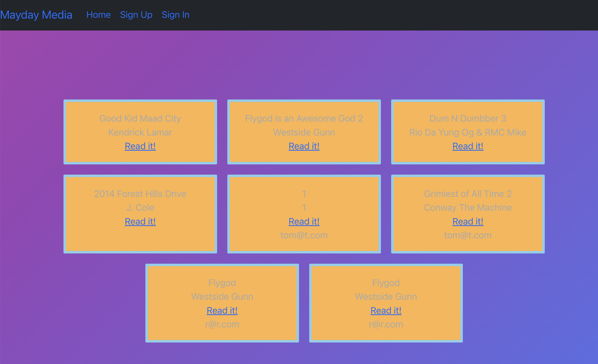The height and width of the screenshot is (364, 598).
Task: Follow Read it! link under J. Cole
Action: click(x=140, y=221)
